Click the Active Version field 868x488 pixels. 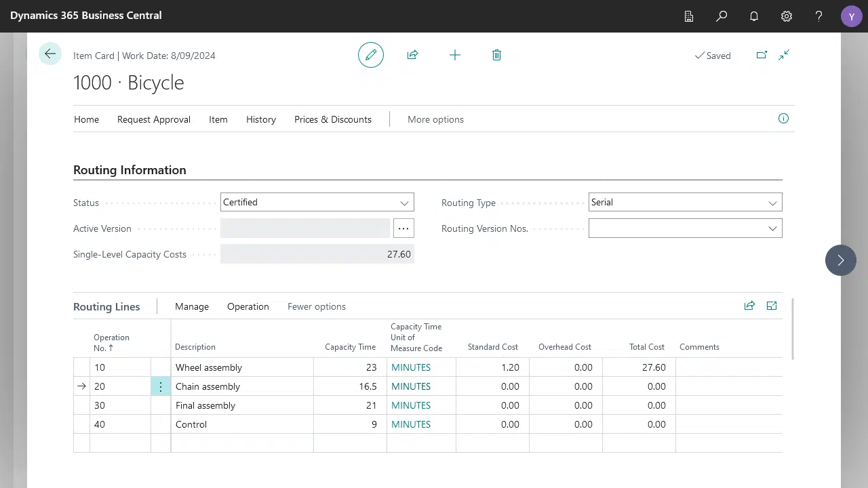(x=305, y=228)
